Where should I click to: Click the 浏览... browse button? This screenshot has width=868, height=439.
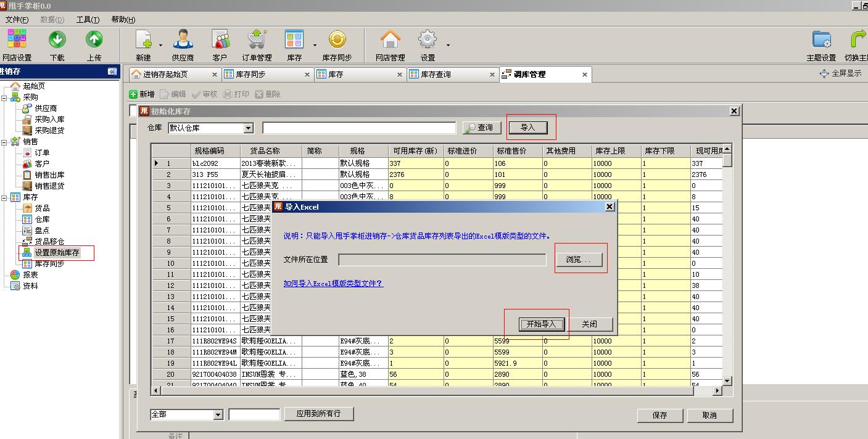point(578,260)
